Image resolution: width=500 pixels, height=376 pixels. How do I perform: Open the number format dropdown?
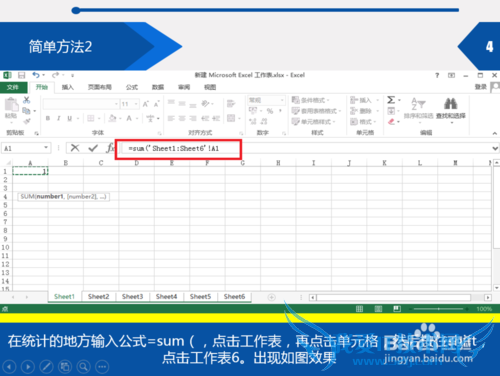(x=282, y=100)
